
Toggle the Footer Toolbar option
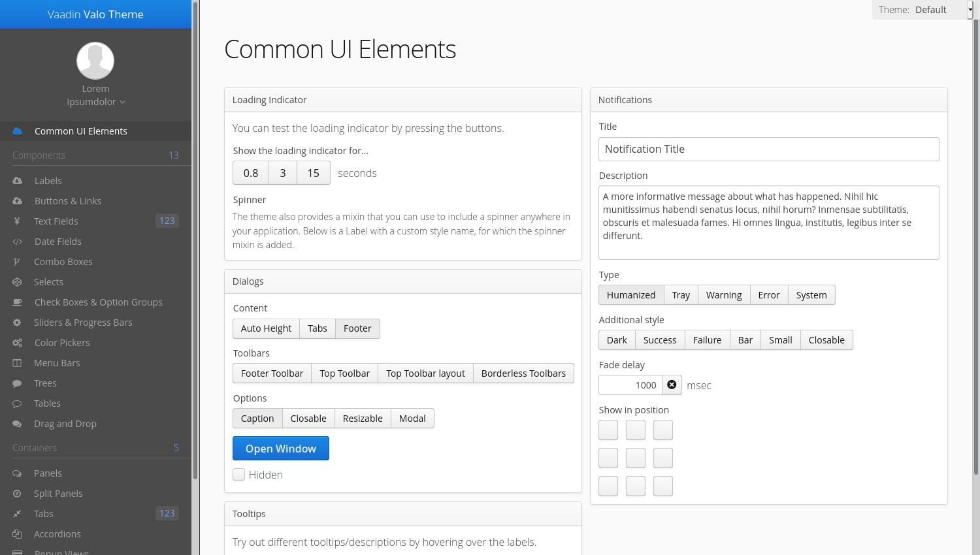point(272,373)
